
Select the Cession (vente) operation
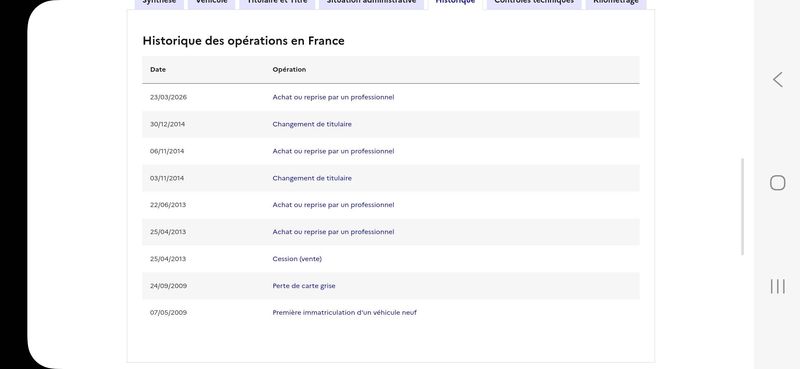tap(297, 259)
